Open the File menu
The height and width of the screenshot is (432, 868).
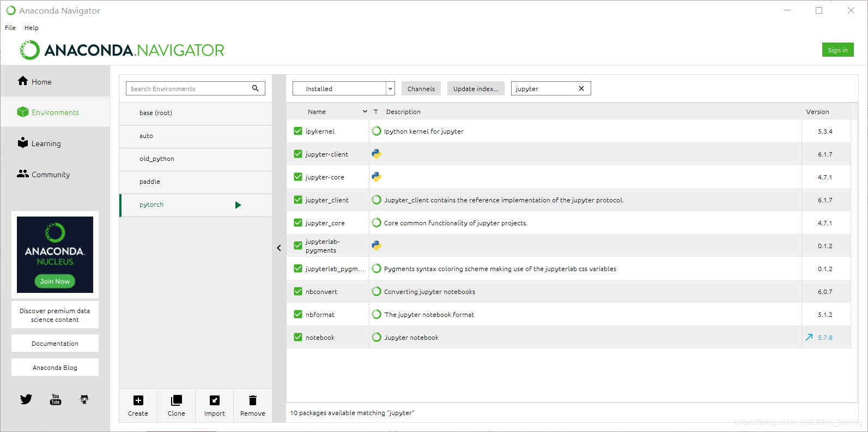pos(10,28)
